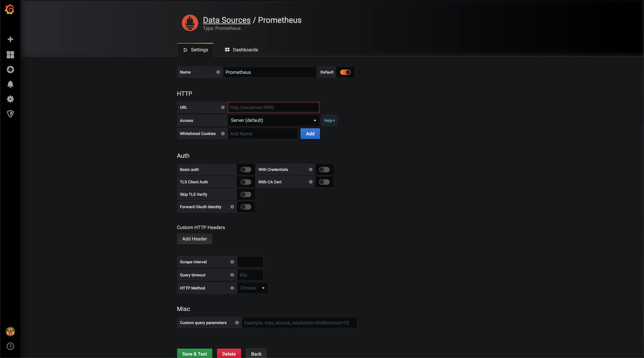Viewport: 644px width, 358px height.
Task: Click the Grafana logo icon
Action: coord(10,10)
